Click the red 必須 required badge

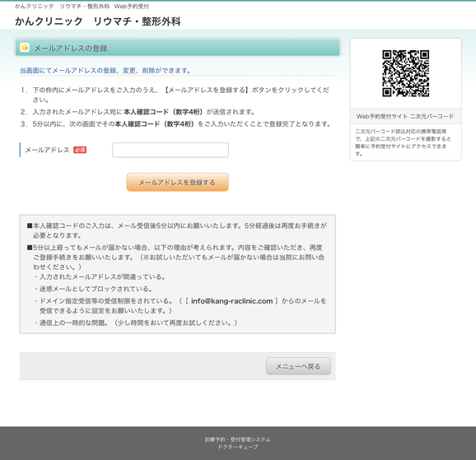tap(80, 150)
